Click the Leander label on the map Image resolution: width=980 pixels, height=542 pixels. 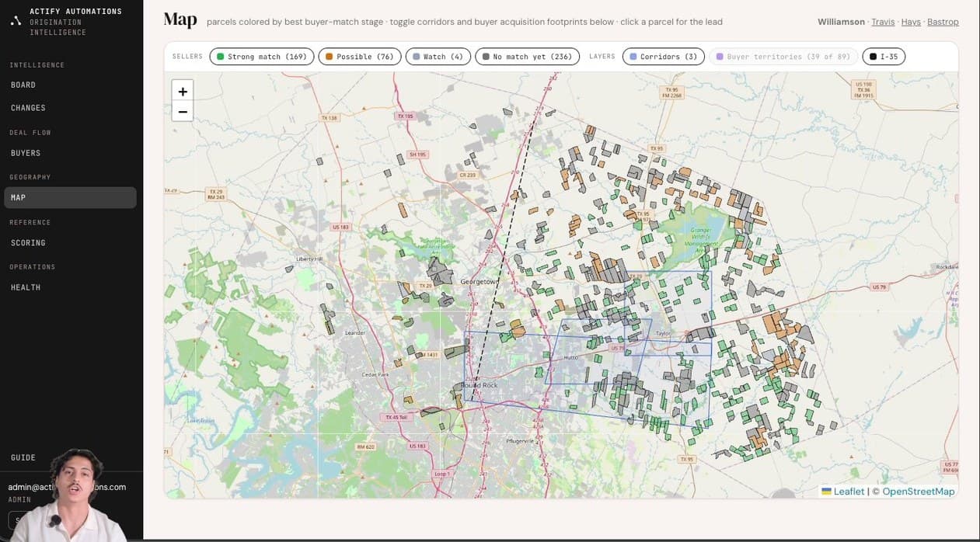(354, 333)
